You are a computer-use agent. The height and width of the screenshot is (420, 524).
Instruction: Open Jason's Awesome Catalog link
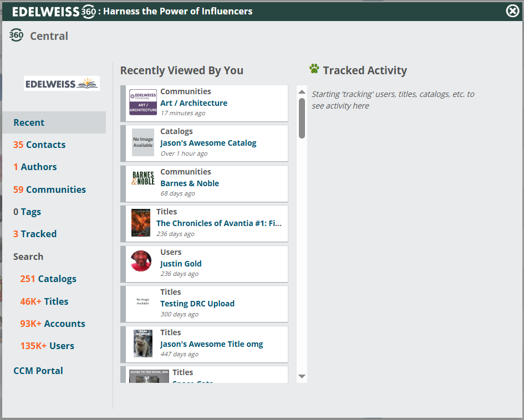pyautogui.click(x=208, y=143)
